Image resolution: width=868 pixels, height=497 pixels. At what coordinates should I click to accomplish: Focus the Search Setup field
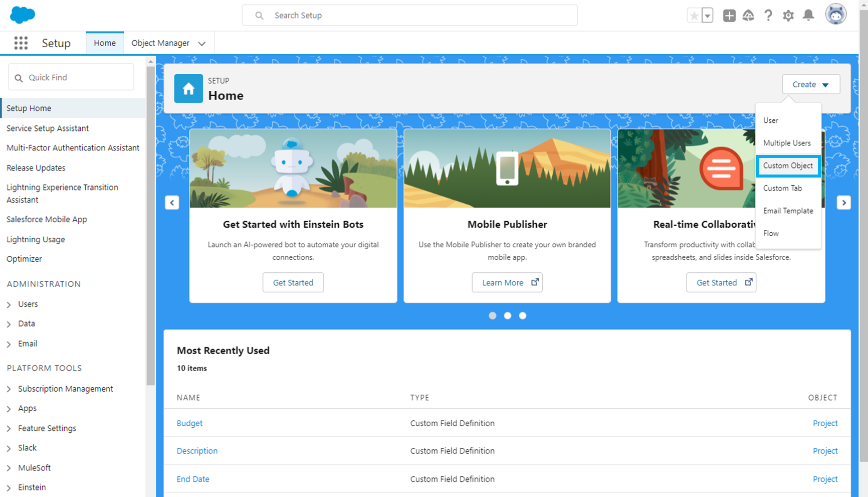tap(409, 16)
